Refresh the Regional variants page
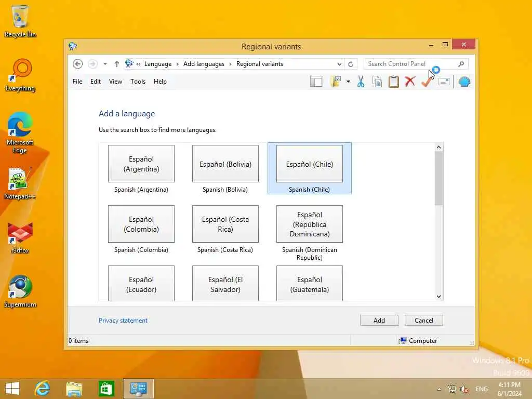 tap(351, 64)
